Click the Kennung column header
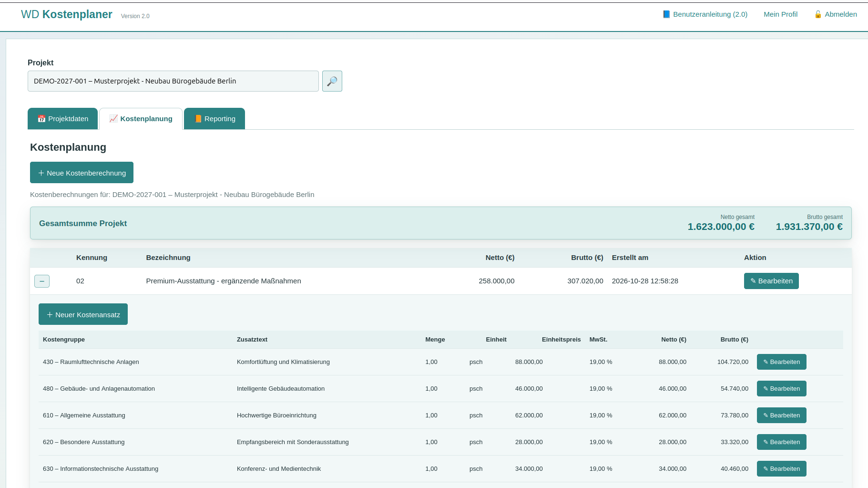This screenshot has width=868, height=488. click(92, 258)
